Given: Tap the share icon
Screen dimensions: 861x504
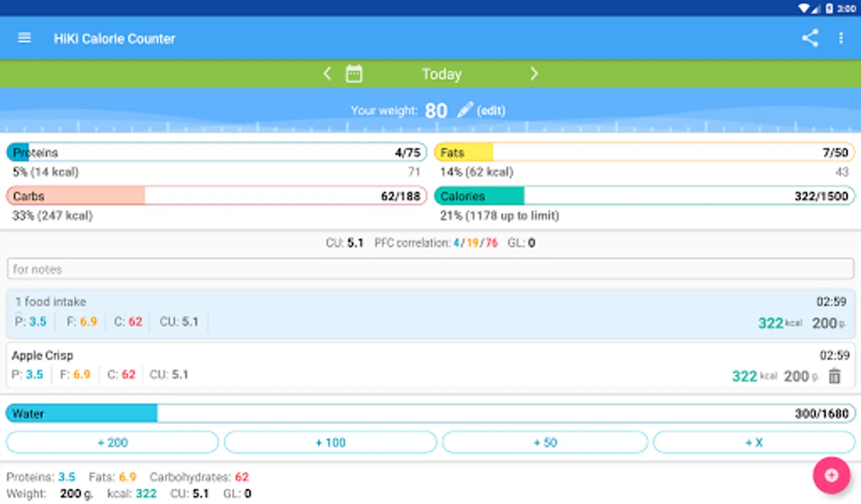Looking at the screenshot, I should coord(810,38).
